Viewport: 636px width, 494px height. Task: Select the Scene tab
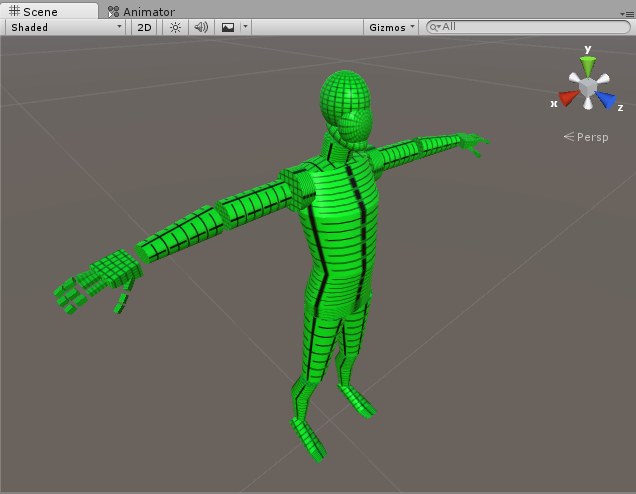point(34,11)
